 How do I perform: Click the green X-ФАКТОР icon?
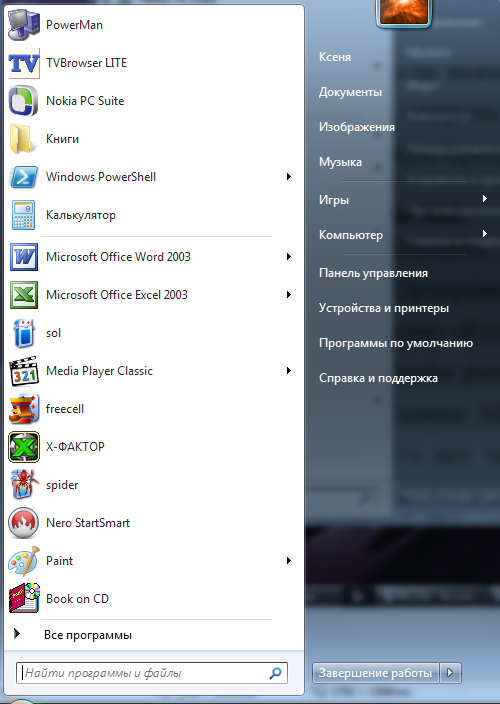24,447
